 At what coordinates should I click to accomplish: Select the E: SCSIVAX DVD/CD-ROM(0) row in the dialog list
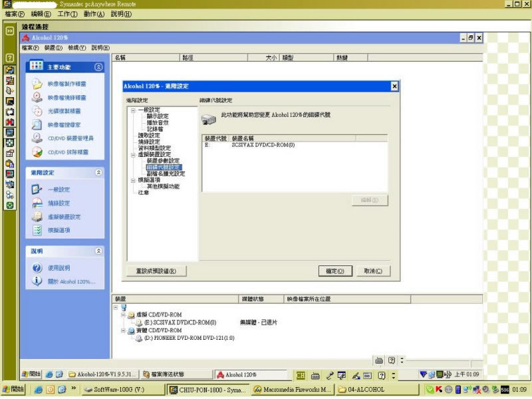295,145
